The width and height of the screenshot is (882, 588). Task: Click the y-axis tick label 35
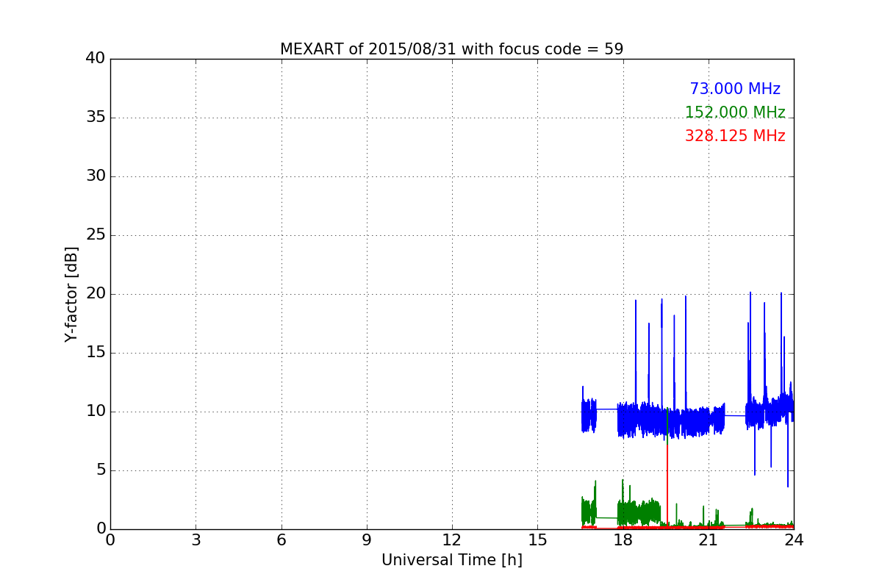(96, 118)
